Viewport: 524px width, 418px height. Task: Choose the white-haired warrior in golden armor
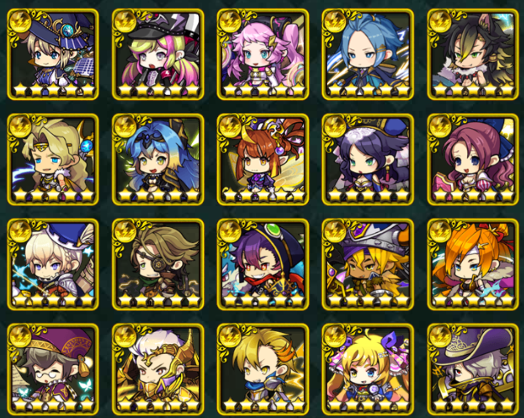158,369
